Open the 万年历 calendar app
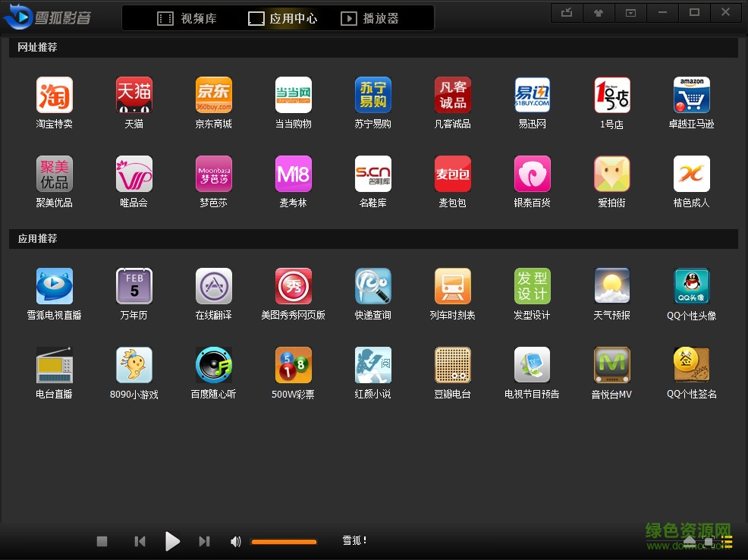The image size is (748, 560). click(x=134, y=287)
